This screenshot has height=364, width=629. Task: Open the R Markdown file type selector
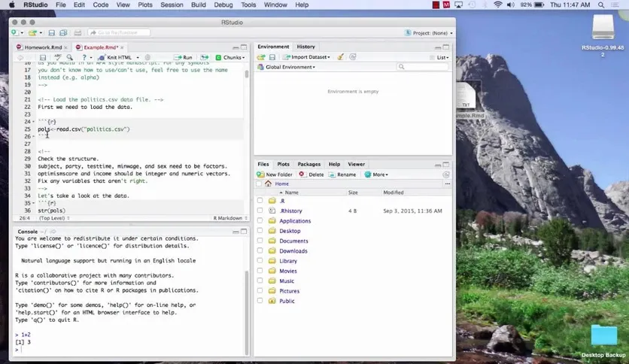[230, 218]
